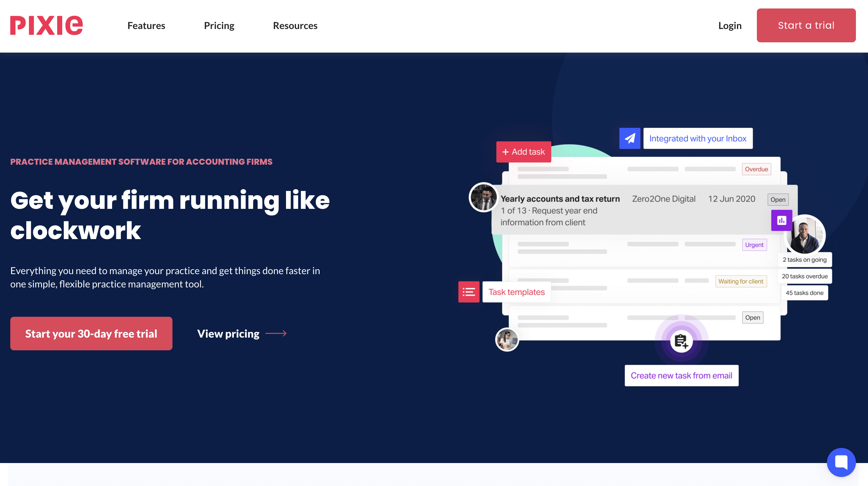
Task: Click the View pricing link
Action: (228, 334)
